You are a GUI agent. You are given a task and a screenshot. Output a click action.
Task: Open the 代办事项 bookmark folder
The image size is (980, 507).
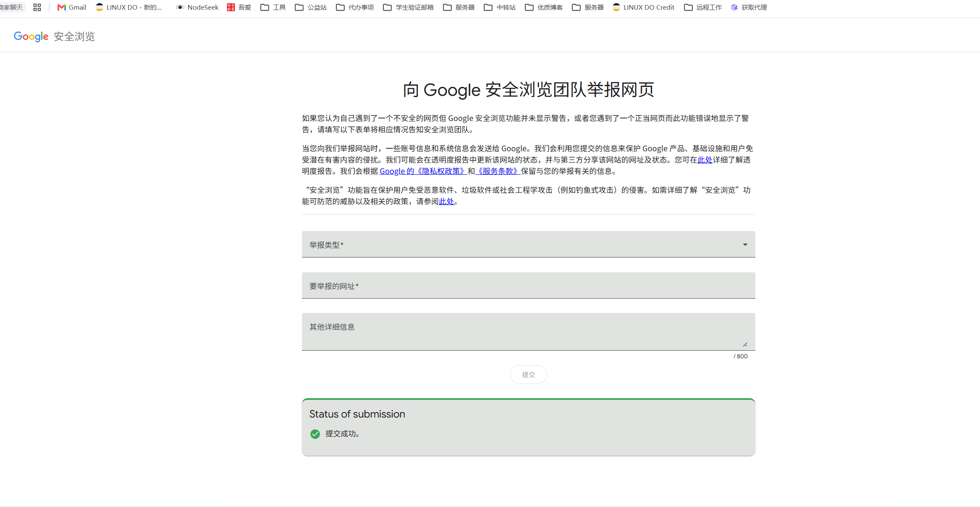355,7
